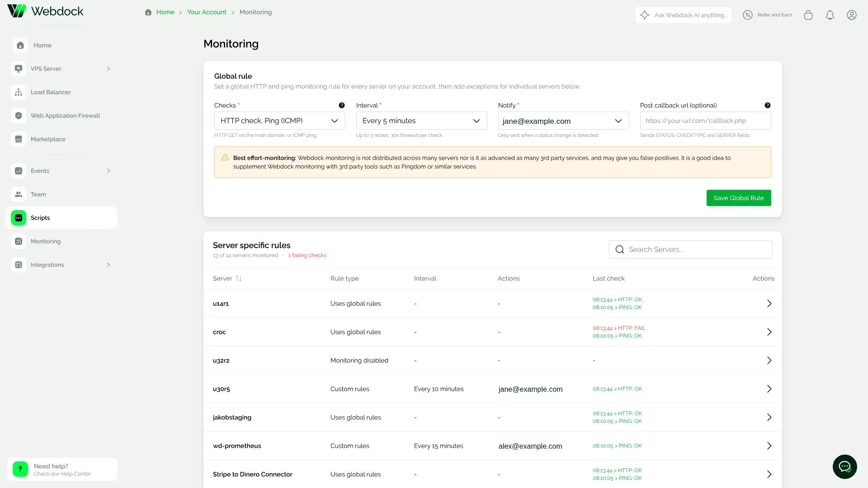Click the Your Account breadcrumb link

207,12
